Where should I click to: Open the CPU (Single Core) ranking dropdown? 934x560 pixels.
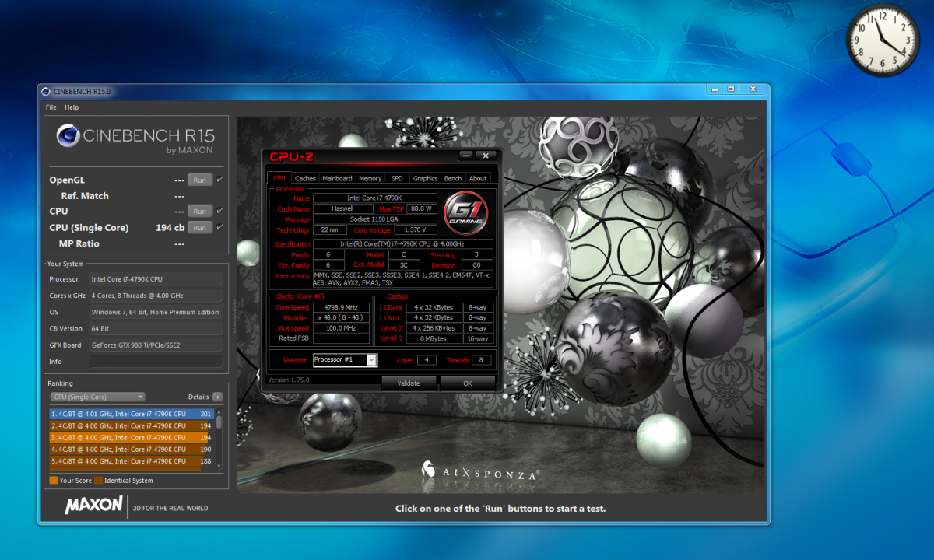coord(97,397)
